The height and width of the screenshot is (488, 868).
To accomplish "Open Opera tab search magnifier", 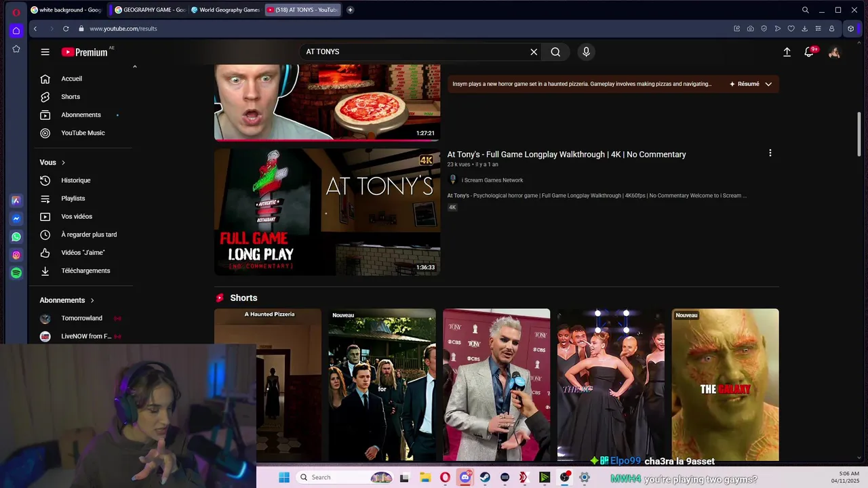I will click(x=805, y=10).
